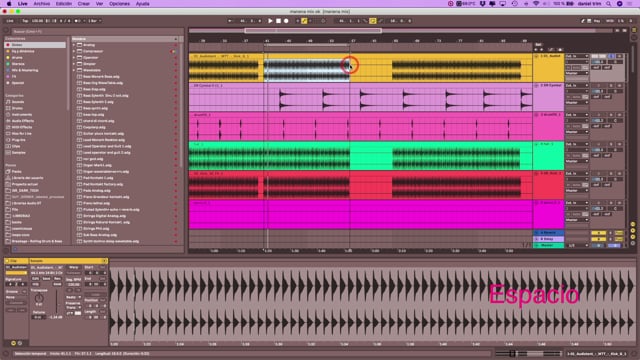The width and height of the screenshot is (640, 360).
Task: Open the Apple menu
Action: pos(9,4)
